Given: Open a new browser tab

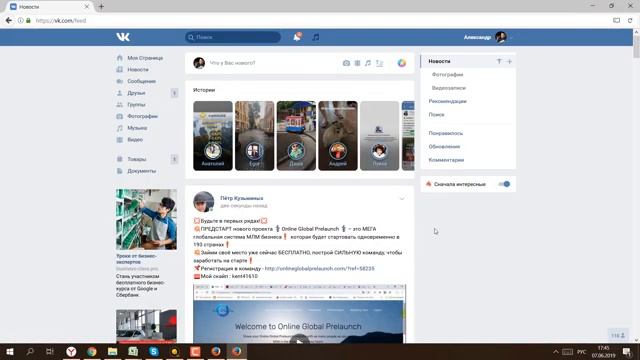Looking at the screenshot, I should pyautogui.click(x=101, y=7).
